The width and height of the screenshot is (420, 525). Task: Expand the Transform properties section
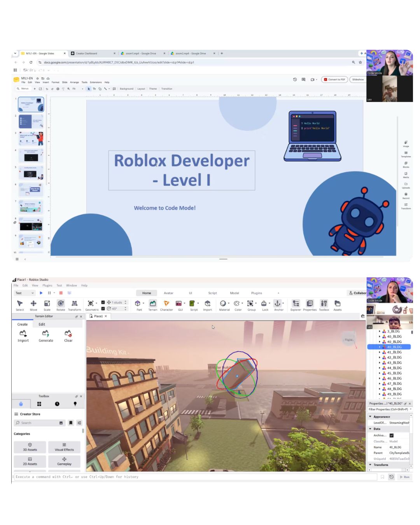pyautogui.click(x=370, y=465)
